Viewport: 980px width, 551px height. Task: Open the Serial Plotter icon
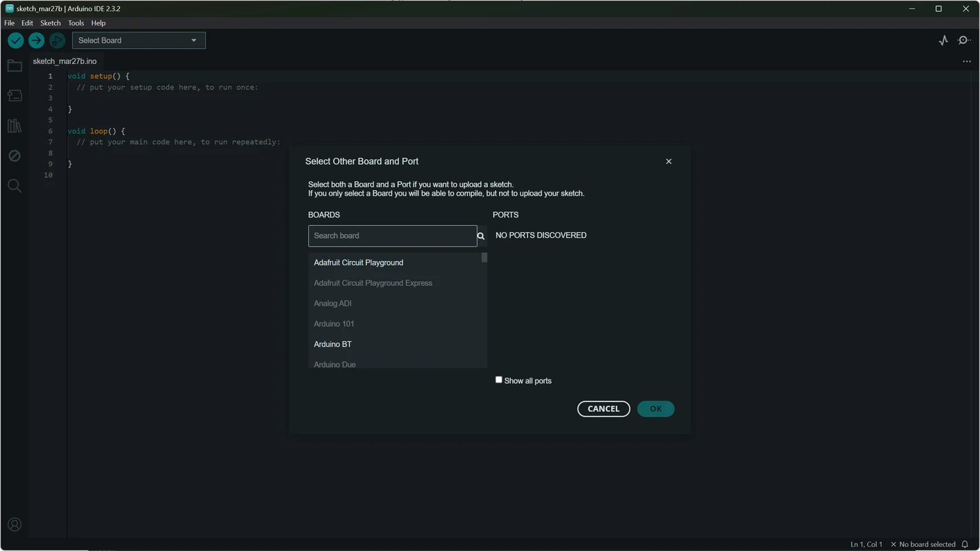pyautogui.click(x=944, y=41)
